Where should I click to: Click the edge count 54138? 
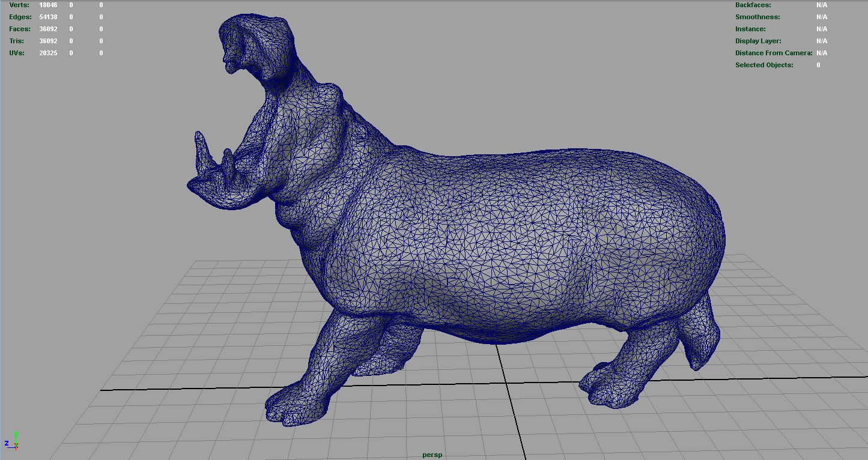(x=48, y=17)
